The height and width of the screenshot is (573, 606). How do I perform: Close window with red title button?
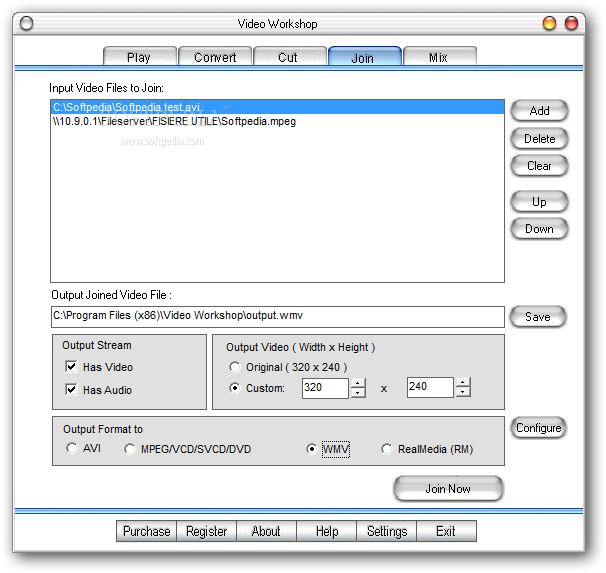click(x=572, y=23)
